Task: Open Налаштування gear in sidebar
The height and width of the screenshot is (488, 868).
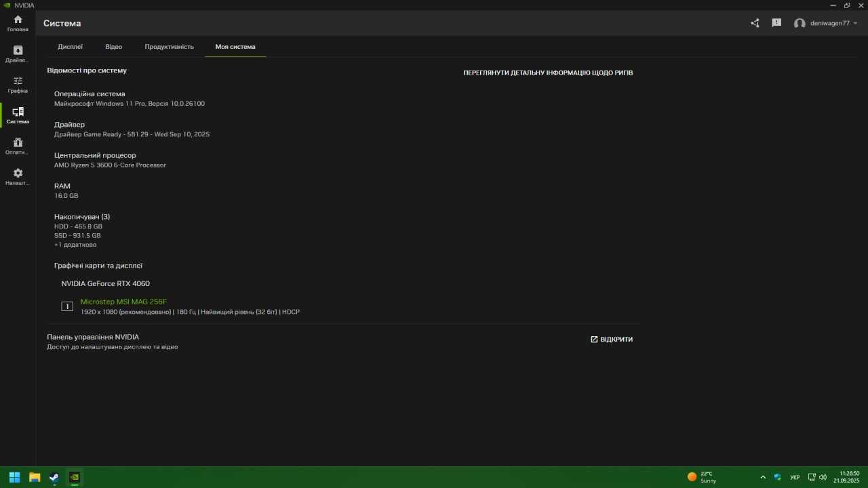Action: (18, 177)
